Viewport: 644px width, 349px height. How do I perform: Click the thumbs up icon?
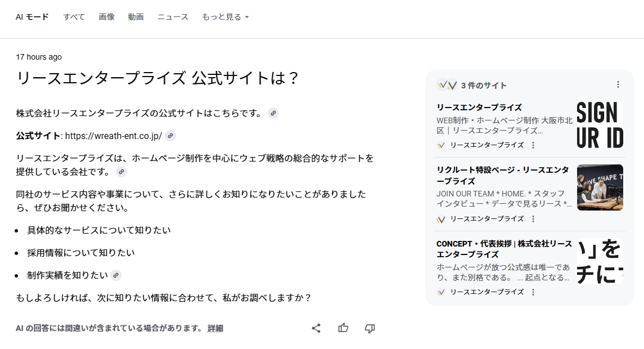(x=343, y=328)
